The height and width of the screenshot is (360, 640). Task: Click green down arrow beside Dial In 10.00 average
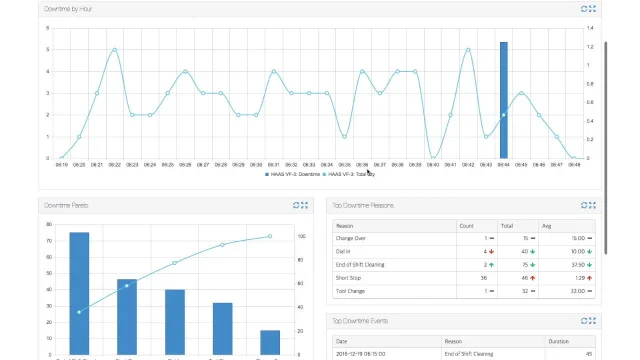[589, 252]
